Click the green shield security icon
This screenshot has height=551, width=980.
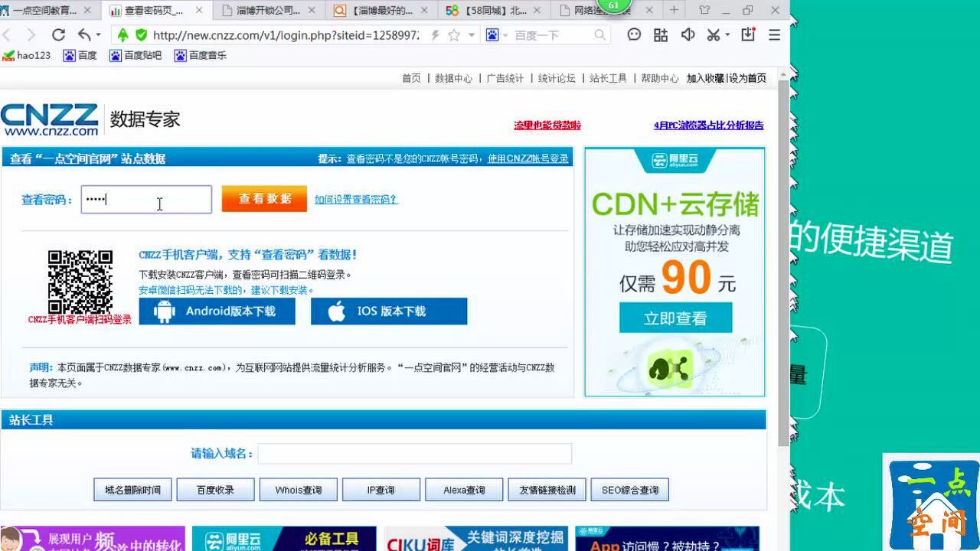tap(141, 35)
